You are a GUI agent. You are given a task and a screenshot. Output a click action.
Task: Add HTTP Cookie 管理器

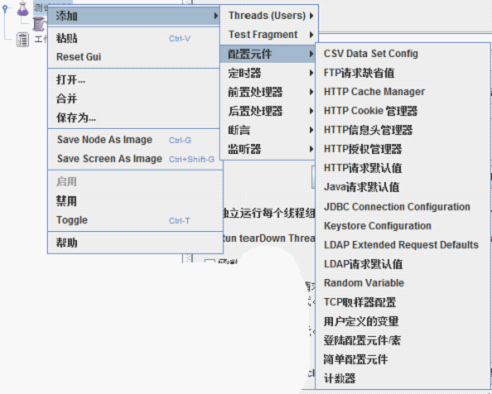click(403, 111)
